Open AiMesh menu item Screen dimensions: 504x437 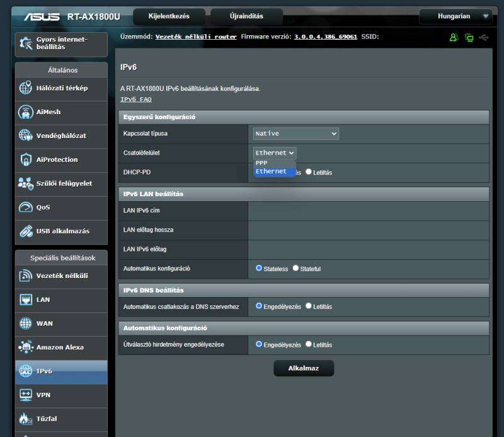pos(61,112)
